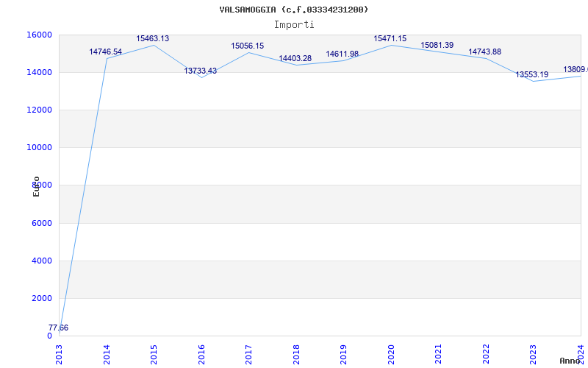Select the Importi subtitle text
This screenshot has height=368, width=588.
click(294, 25)
